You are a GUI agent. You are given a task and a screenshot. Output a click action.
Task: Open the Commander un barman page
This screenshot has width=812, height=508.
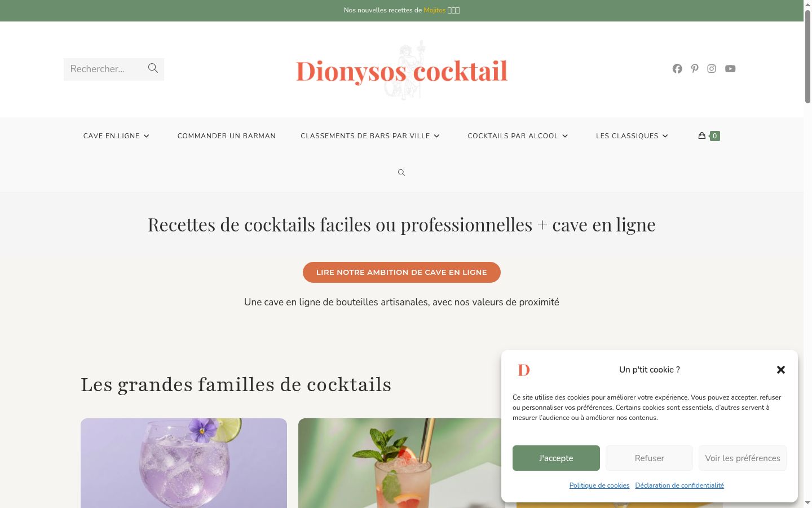click(x=227, y=136)
